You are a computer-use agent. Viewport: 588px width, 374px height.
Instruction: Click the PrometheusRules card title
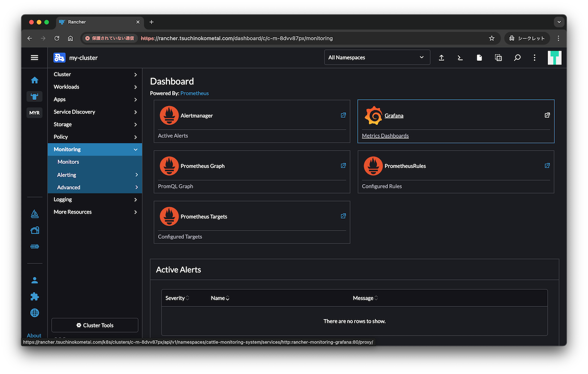point(405,166)
